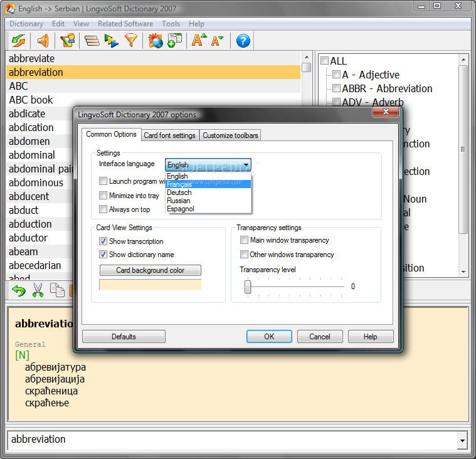
Task: Click the stacked cards list icon
Action: (x=92, y=41)
